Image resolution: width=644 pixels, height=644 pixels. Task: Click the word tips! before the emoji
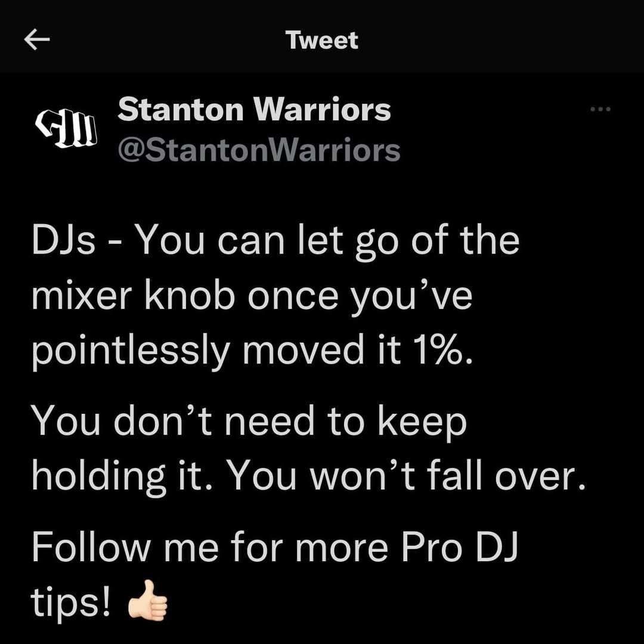70,602
